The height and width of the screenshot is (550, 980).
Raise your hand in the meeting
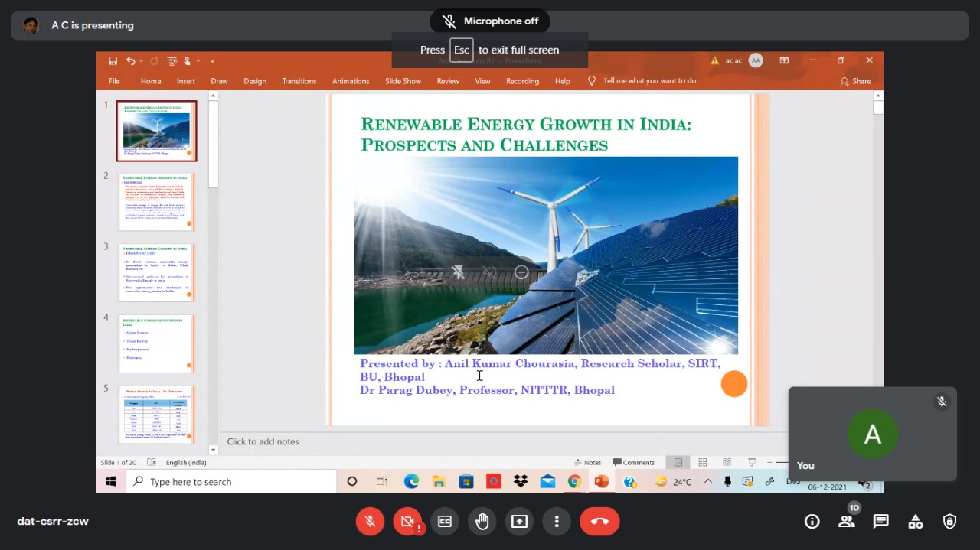click(x=482, y=522)
